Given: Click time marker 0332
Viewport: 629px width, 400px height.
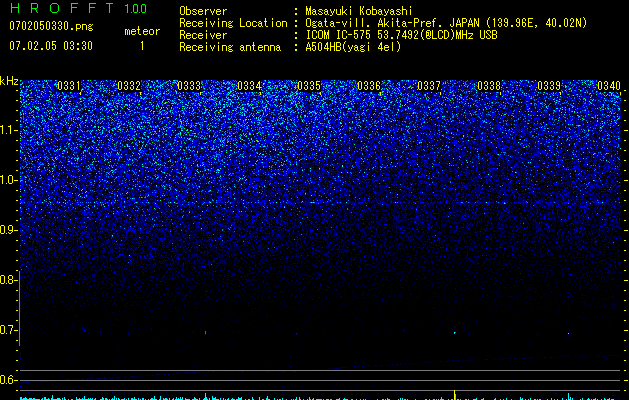Looking at the screenshot, I should pos(129,86).
